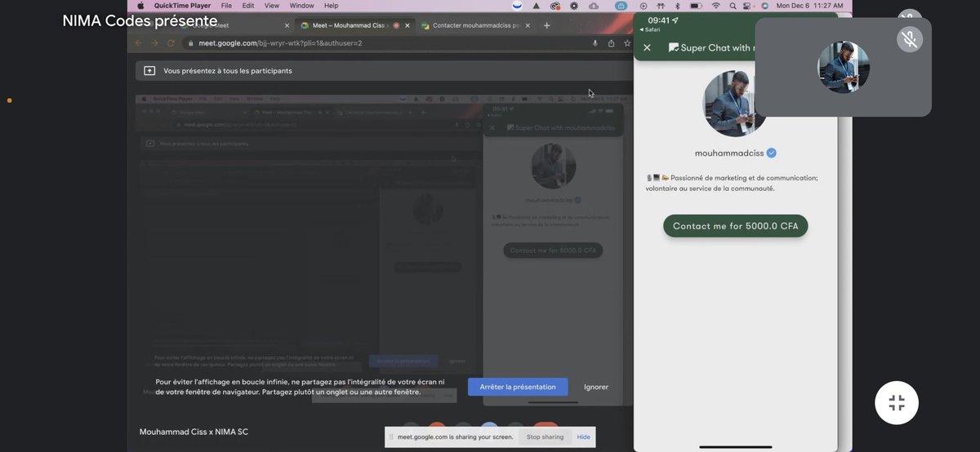Image resolution: width=980 pixels, height=452 pixels.
Task: Click the Wi-Fi icon in menu bar
Action: (x=716, y=6)
